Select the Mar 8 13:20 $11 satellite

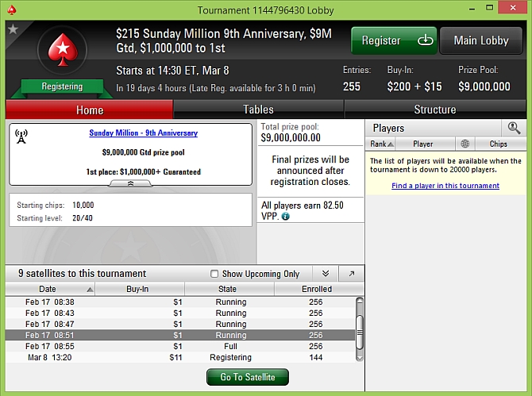click(x=180, y=357)
